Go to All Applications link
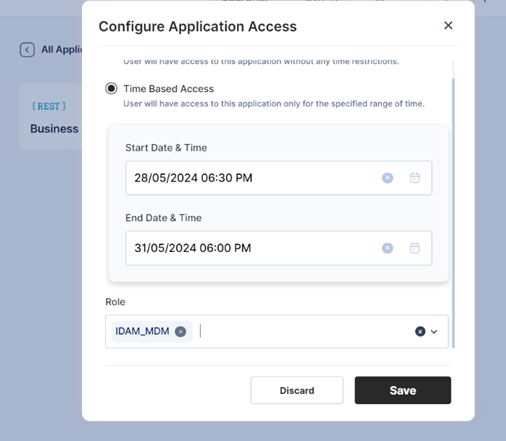 click(62, 50)
